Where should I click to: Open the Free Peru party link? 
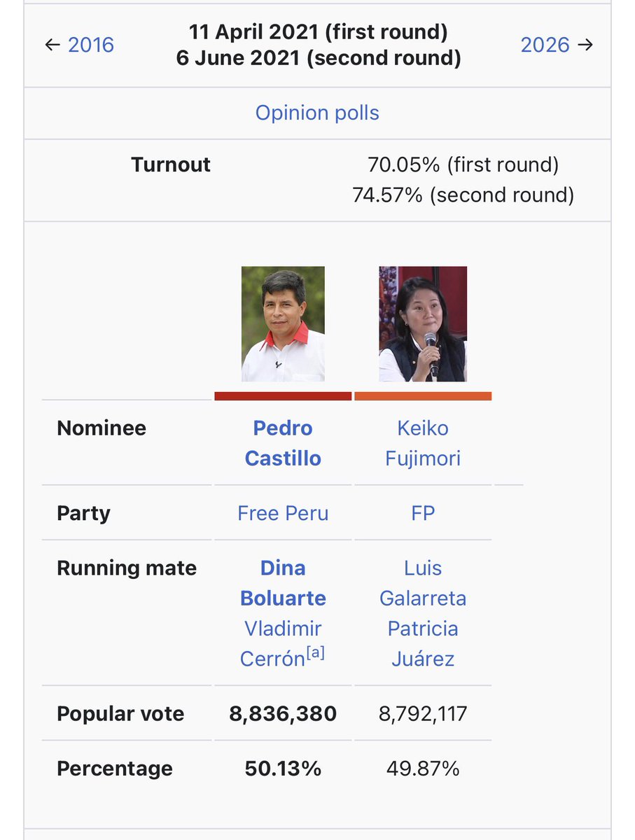[x=283, y=513]
